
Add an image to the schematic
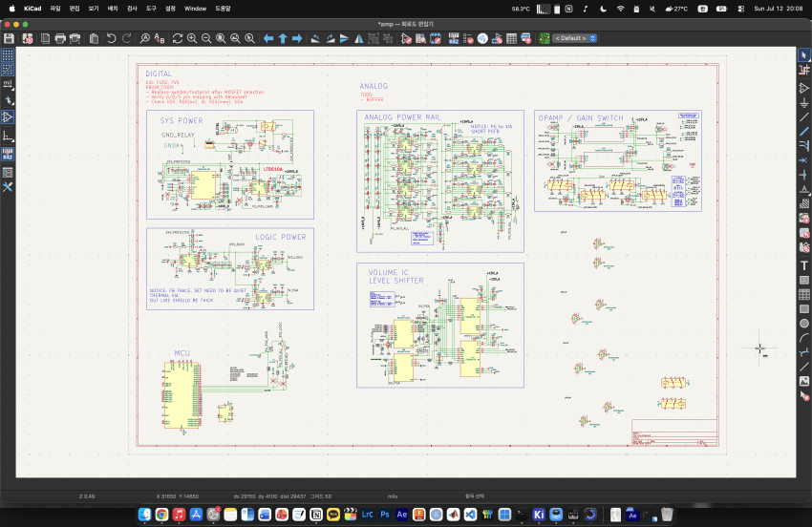[x=803, y=381]
